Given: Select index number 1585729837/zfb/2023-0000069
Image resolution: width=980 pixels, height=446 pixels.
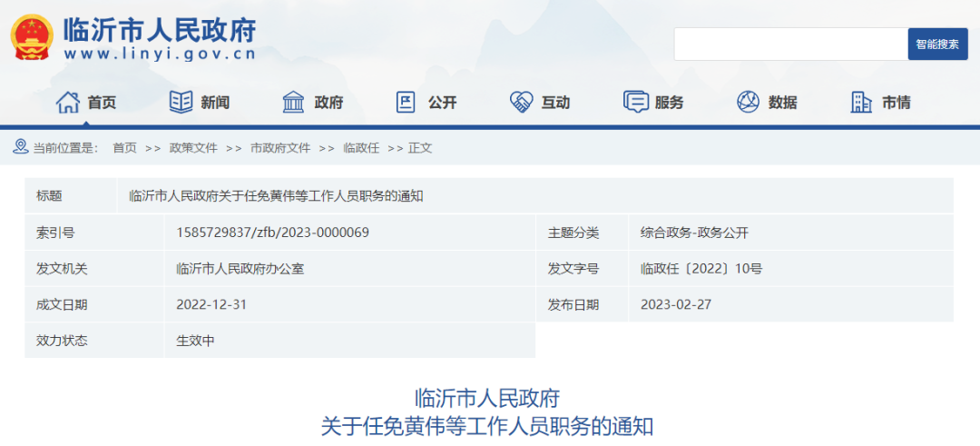Looking at the screenshot, I should [x=272, y=233].
